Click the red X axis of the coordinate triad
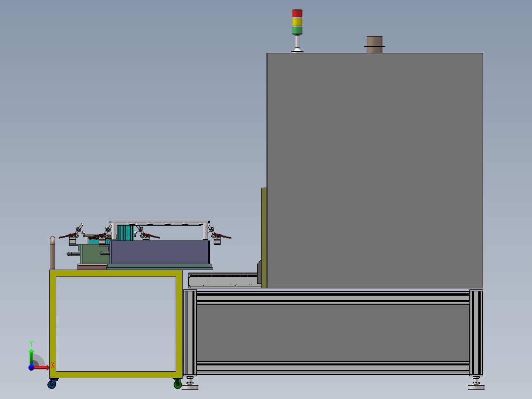 click(x=42, y=367)
